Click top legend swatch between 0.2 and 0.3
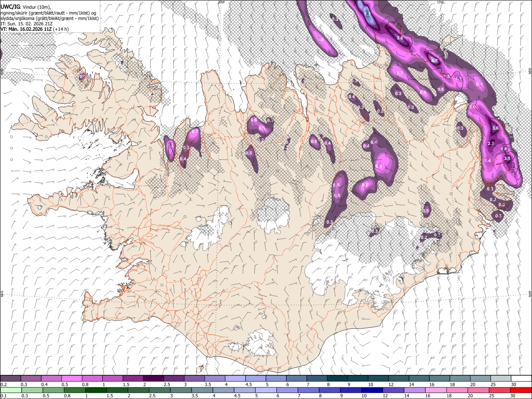532x399 pixels. pyautogui.click(x=11, y=378)
